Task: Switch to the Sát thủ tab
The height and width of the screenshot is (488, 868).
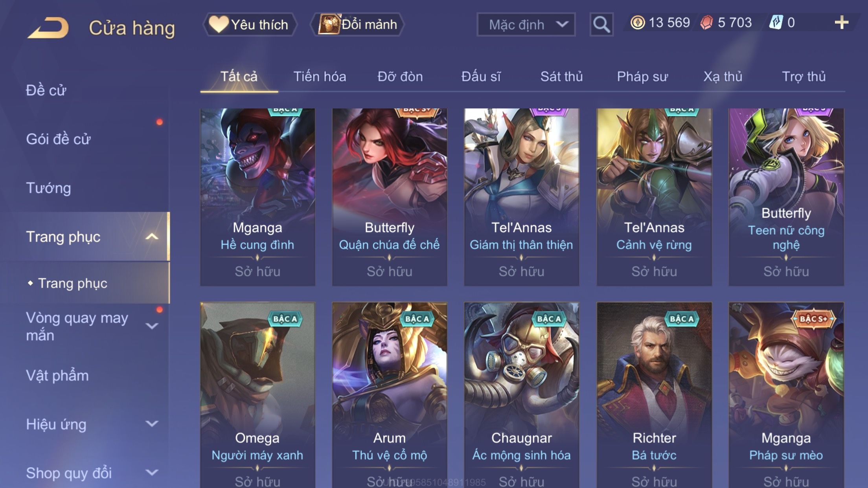Action: [x=561, y=77]
